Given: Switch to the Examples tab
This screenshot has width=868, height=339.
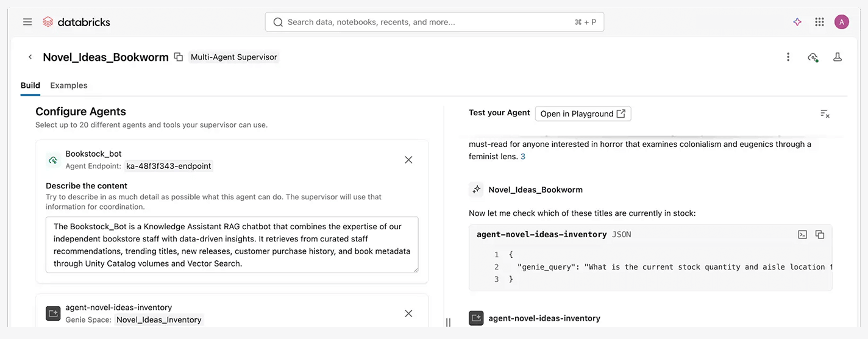Looking at the screenshot, I should (x=69, y=85).
